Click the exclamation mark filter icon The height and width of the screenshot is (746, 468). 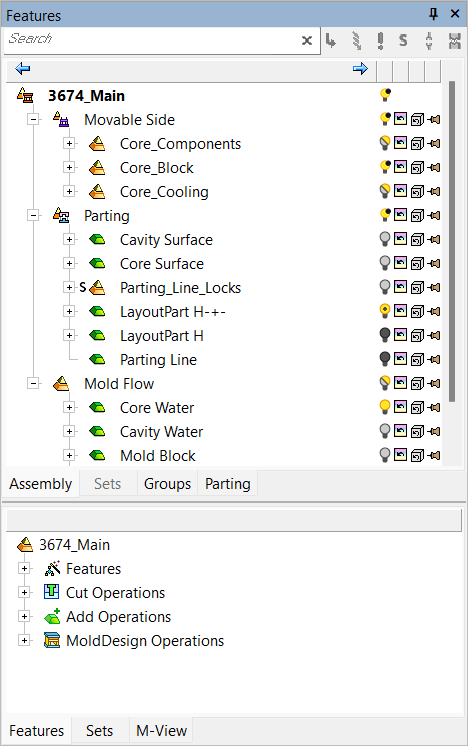click(380, 41)
